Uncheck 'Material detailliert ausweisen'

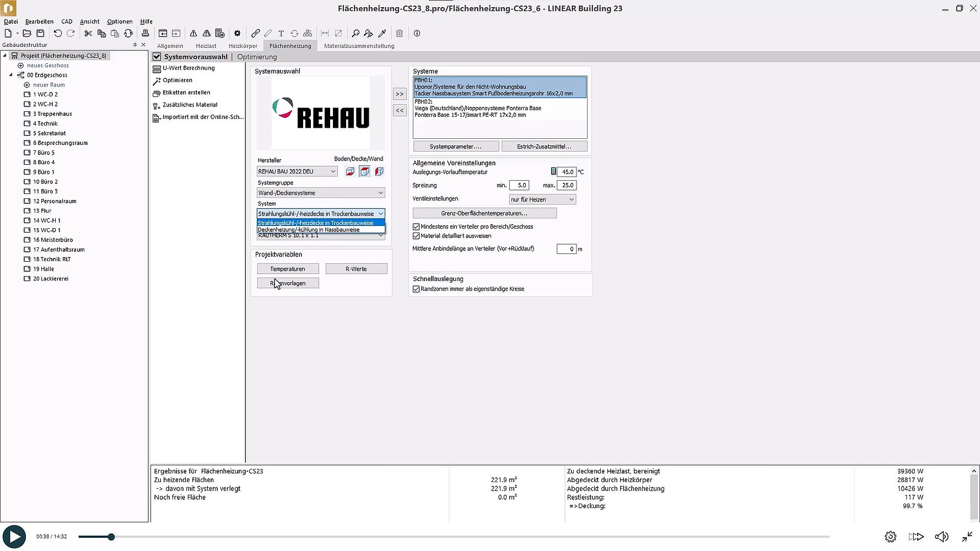click(x=417, y=236)
